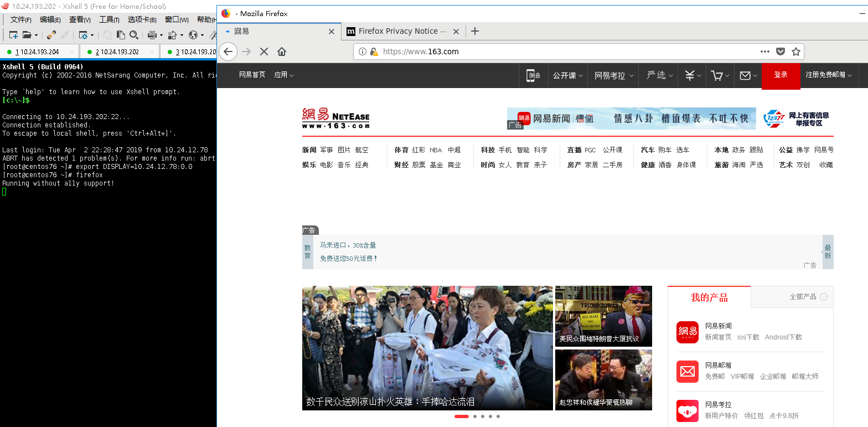Image resolution: width=868 pixels, height=427 pixels.
Task: Open the 股票 finance link
Action: (x=419, y=165)
